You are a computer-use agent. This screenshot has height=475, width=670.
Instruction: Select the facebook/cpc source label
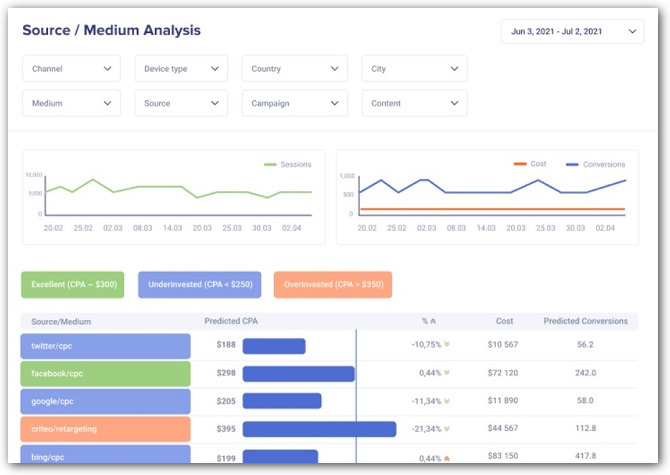(105, 373)
